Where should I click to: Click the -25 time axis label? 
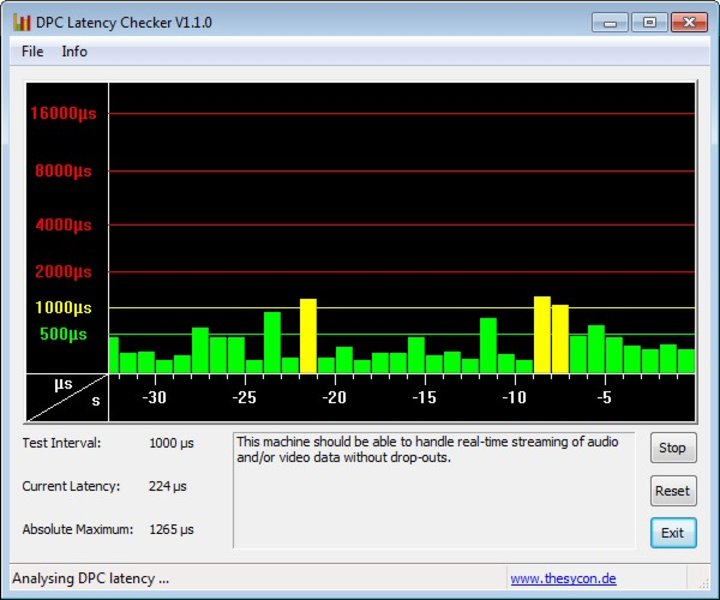(x=244, y=397)
